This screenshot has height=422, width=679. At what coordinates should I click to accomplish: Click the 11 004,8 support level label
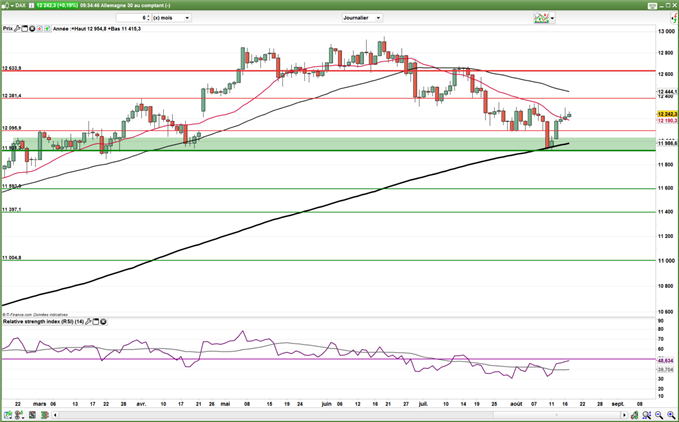[12, 258]
